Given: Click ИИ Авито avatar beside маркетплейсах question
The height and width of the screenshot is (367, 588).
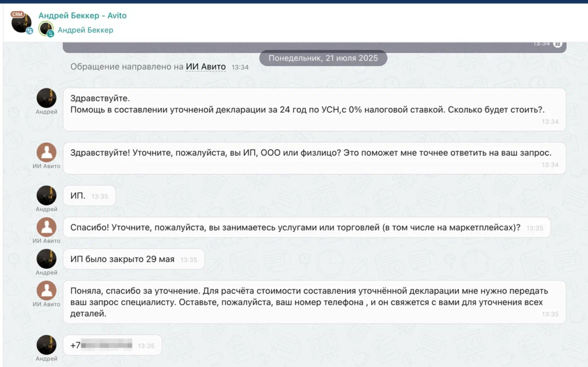Looking at the screenshot, I should click(x=47, y=227).
